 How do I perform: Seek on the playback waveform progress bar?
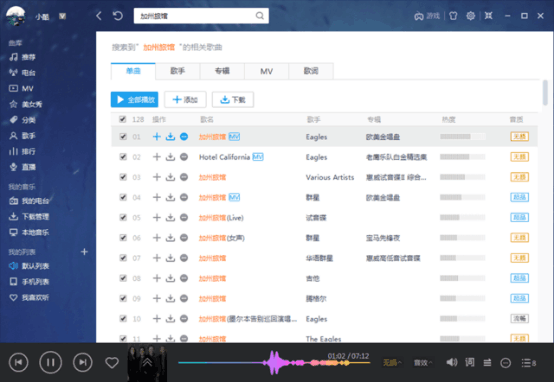(274, 363)
